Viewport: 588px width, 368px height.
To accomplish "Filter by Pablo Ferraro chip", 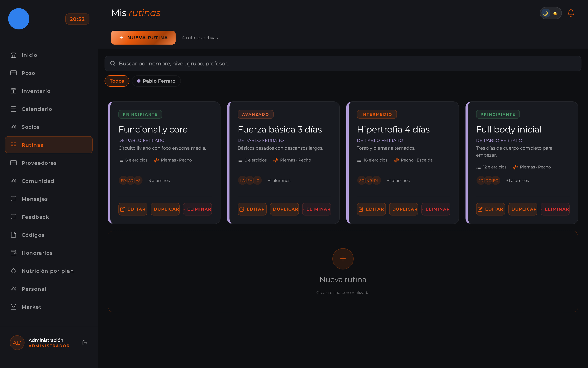I will [156, 81].
